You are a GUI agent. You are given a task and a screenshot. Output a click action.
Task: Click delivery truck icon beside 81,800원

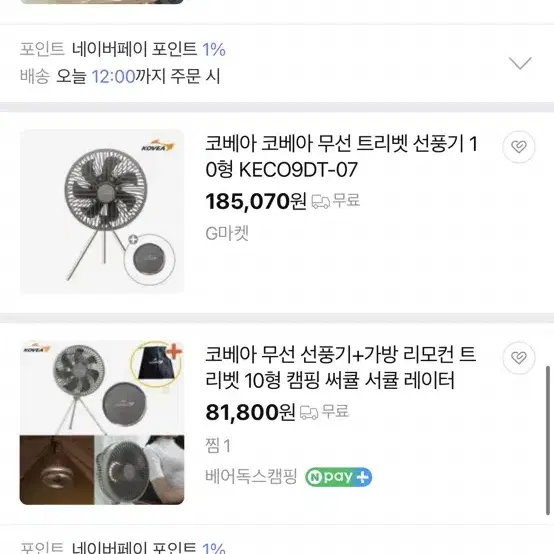point(309,412)
